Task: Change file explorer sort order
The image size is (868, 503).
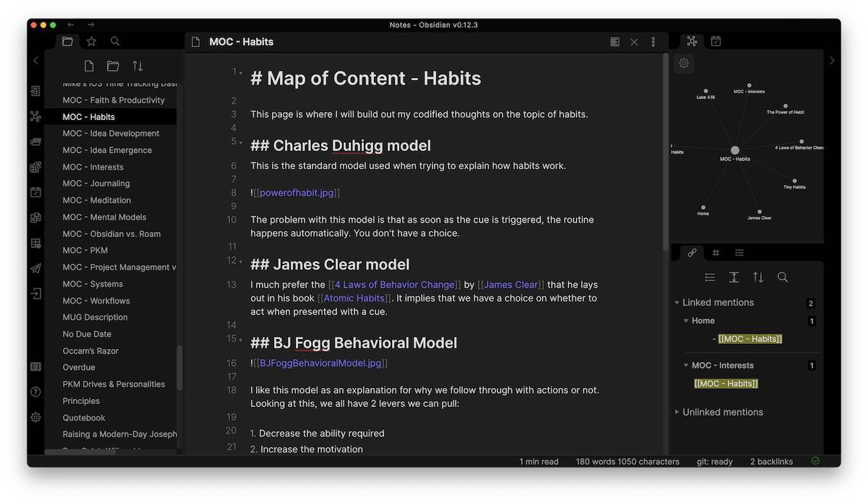Action: tap(137, 66)
